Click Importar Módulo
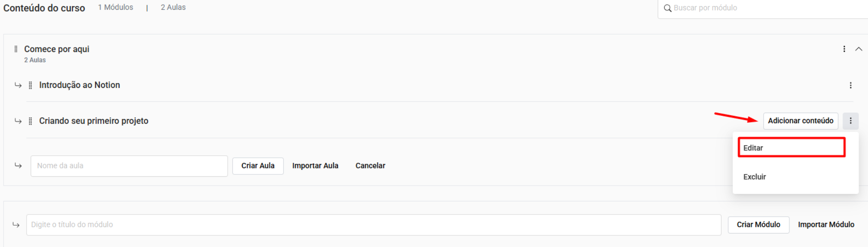868x247 pixels. coord(826,225)
